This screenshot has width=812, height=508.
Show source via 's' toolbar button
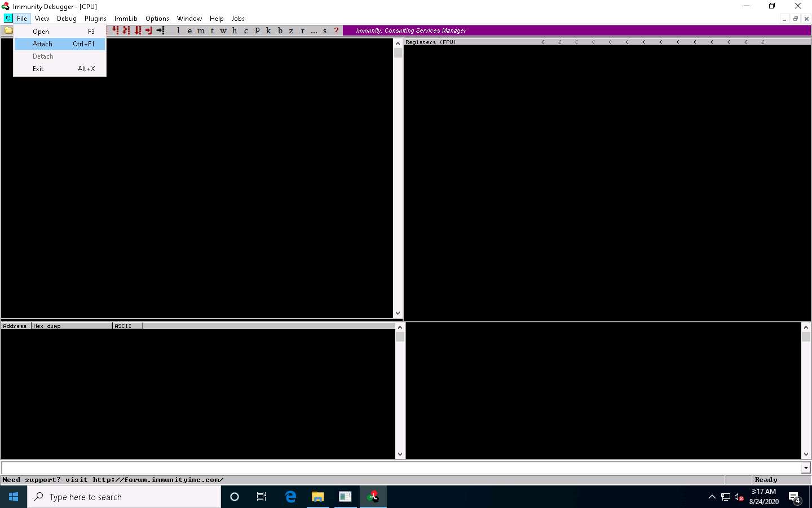coord(325,30)
